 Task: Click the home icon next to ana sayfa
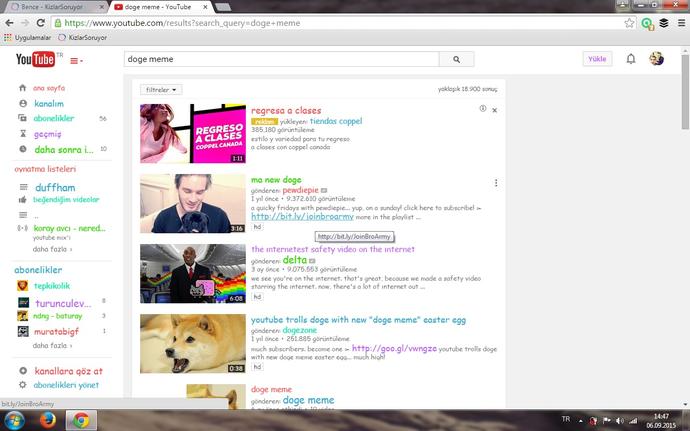coord(22,88)
